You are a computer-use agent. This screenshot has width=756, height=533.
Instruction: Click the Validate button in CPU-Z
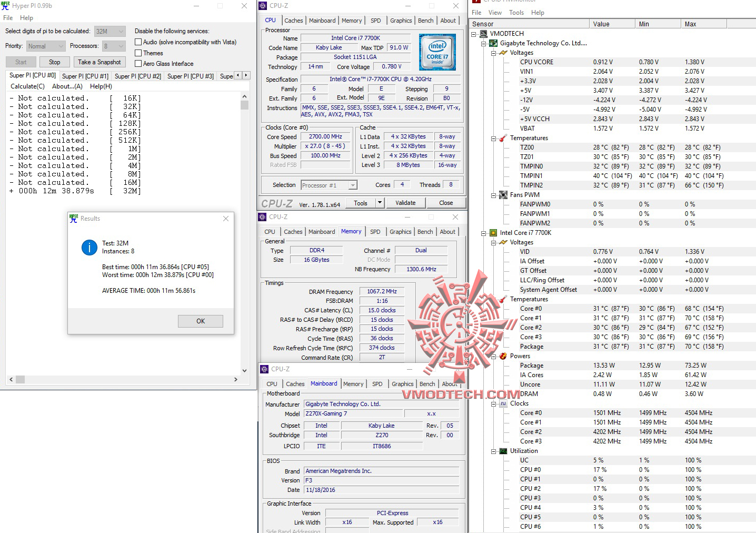406,202
